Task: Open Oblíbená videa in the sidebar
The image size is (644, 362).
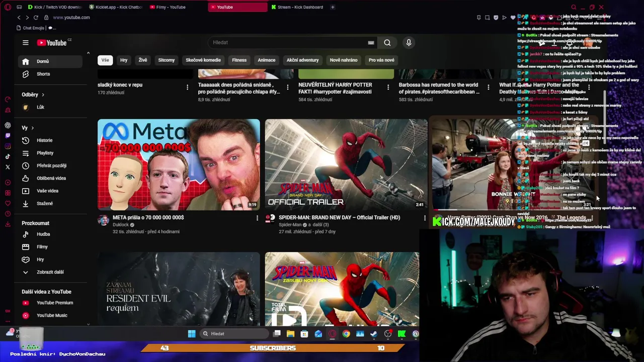Action: [x=50, y=178]
